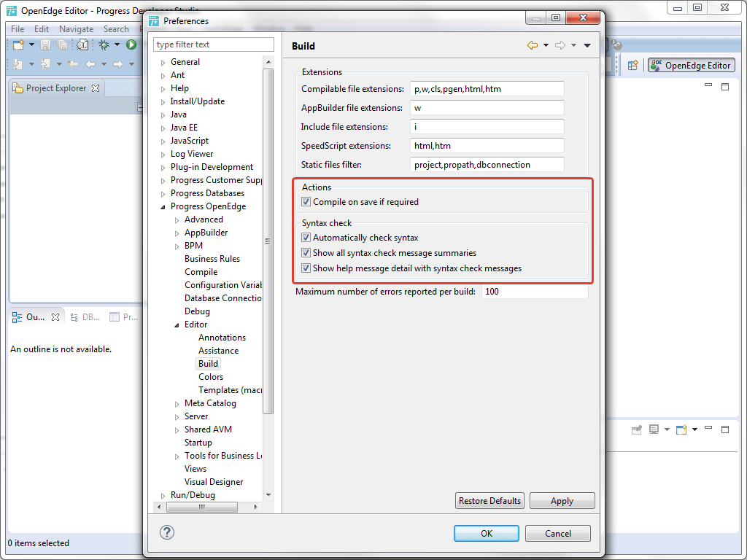Expand the Java EE preferences node
Image resolution: width=747 pixels, height=560 pixels.
pyautogui.click(x=163, y=128)
